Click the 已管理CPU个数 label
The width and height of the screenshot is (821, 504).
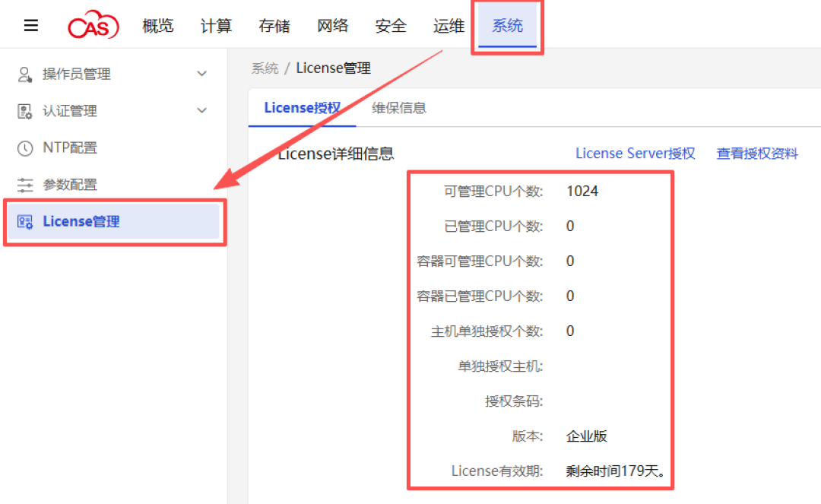pyautogui.click(x=493, y=227)
